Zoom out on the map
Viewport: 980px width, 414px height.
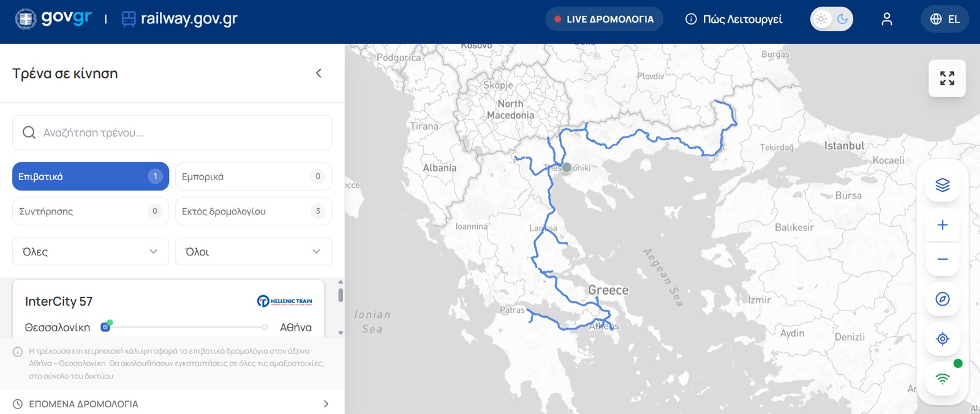click(x=942, y=260)
